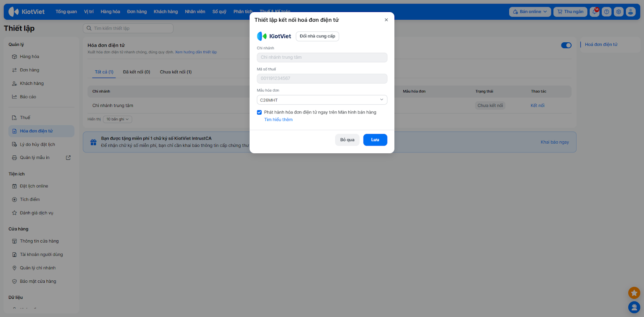The image size is (644, 317).
Task: Open the Tổng quan menu
Action: 66,12
